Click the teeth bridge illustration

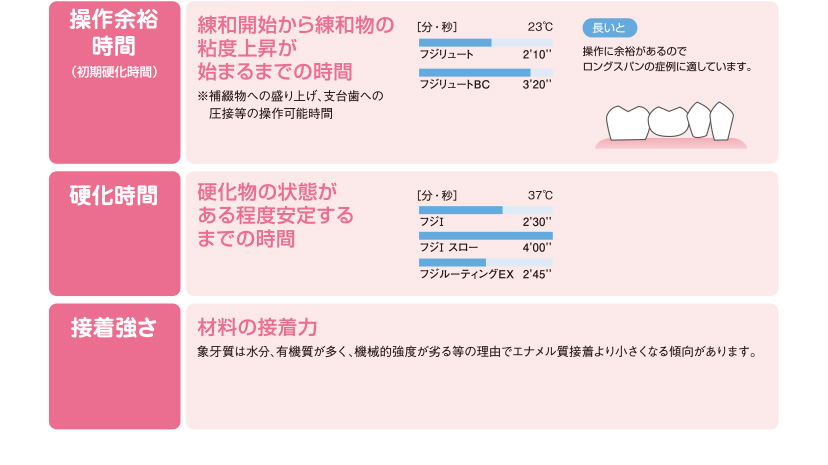[671, 125]
